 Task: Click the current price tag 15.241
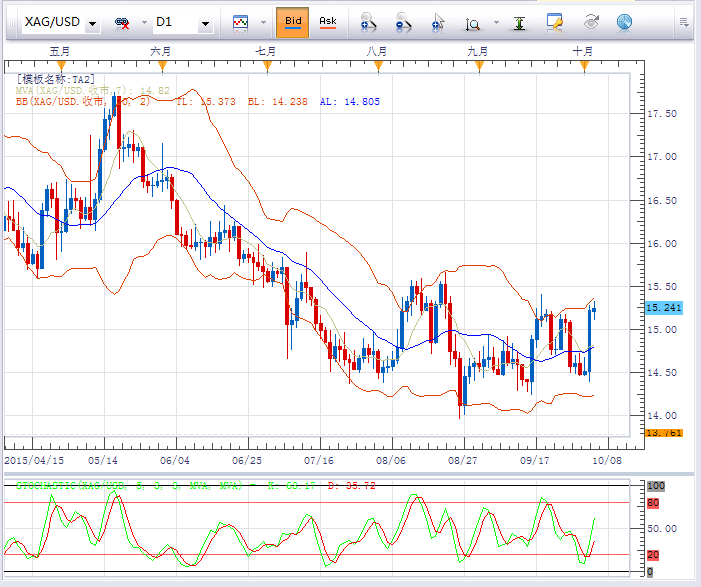[664, 308]
